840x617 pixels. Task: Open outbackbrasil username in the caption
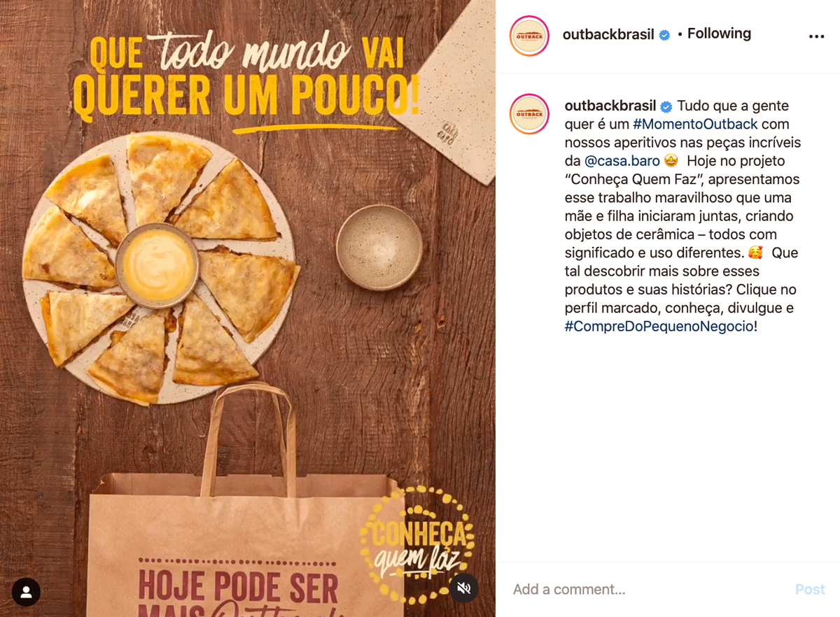click(x=610, y=106)
